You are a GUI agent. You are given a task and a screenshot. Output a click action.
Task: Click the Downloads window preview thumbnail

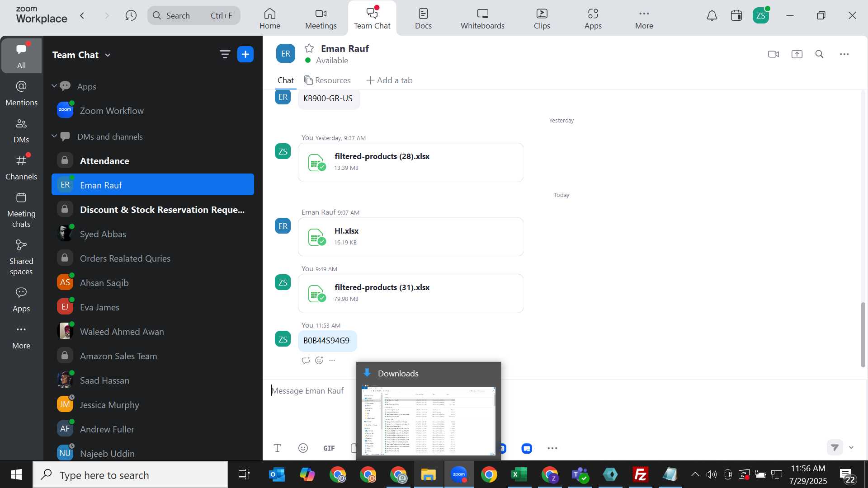tap(429, 421)
